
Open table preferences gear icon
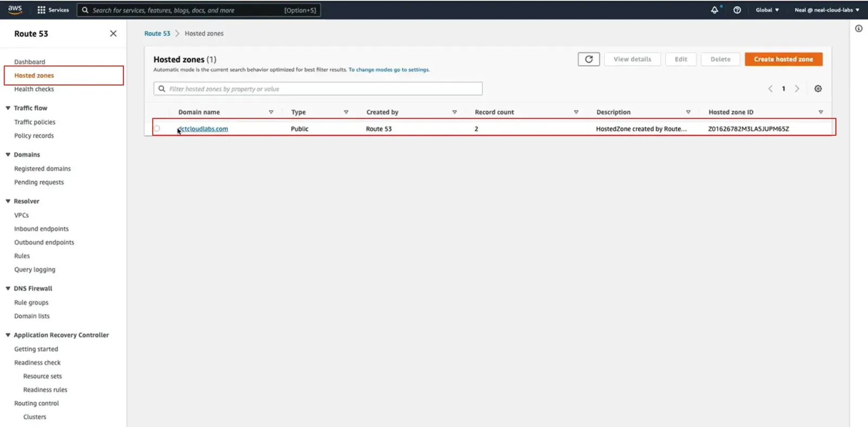pos(818,88)
